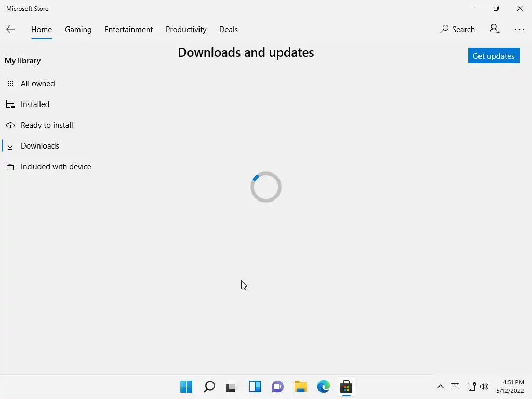Minimize the Microsoft Store window

pos(472,8)
